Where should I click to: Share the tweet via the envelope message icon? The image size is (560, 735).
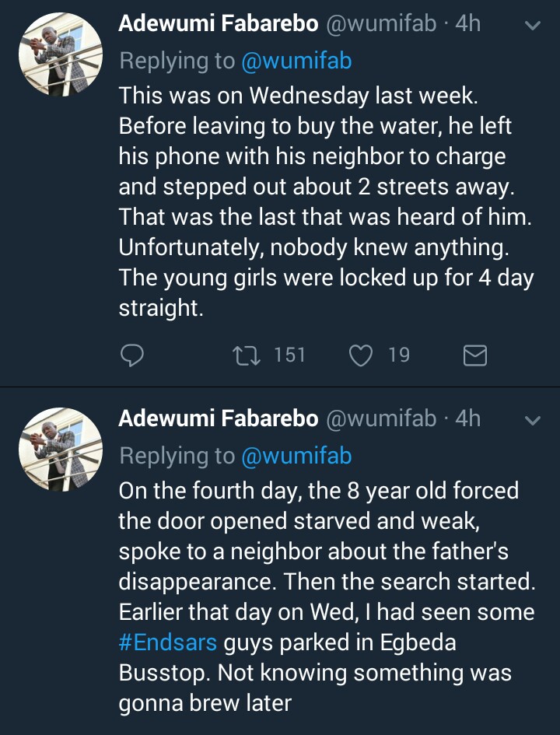click(x=474, y=355)
